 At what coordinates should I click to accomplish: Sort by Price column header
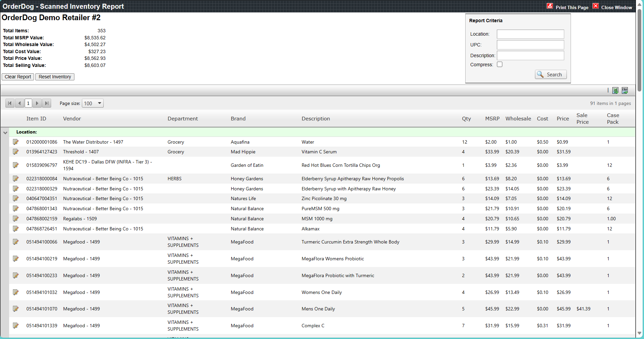coord(563,119)
